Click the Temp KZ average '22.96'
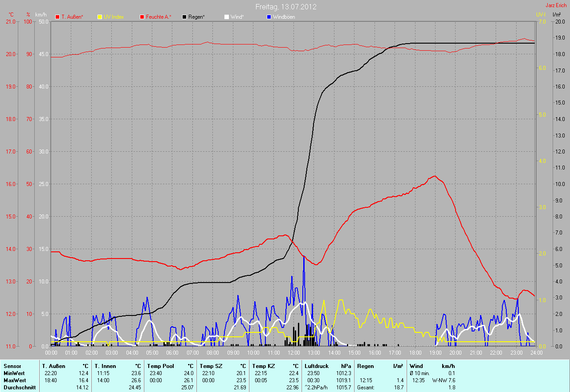Screen dimensions: 570x392 (292, 388)
